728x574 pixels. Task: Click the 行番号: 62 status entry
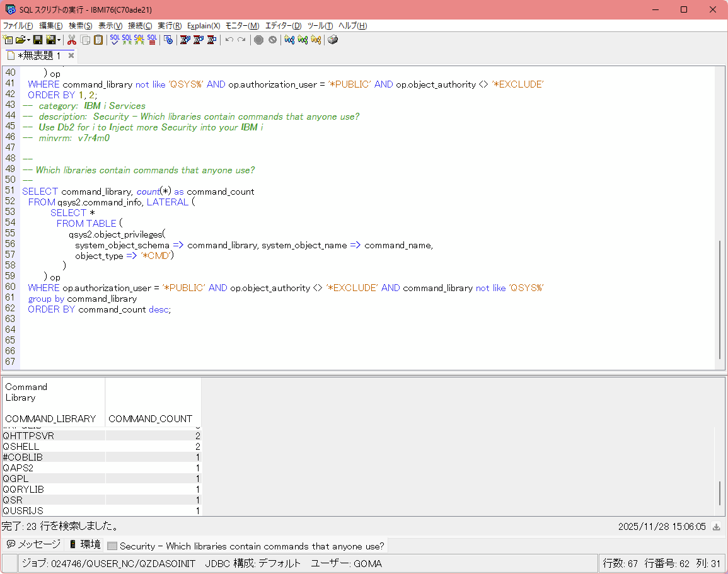(x=667, y=564)
